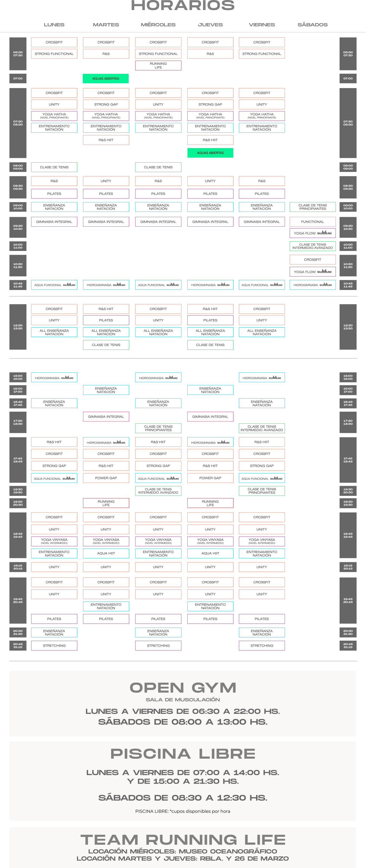The image size is (366, 868).
Task: Click the green Aguas Abiertas box on Martes
Action: (x=105, y=78)
